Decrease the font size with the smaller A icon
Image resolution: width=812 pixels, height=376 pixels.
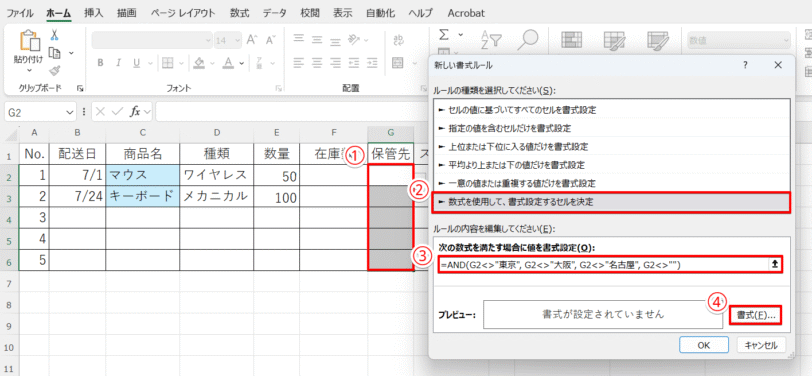point(271,40)
